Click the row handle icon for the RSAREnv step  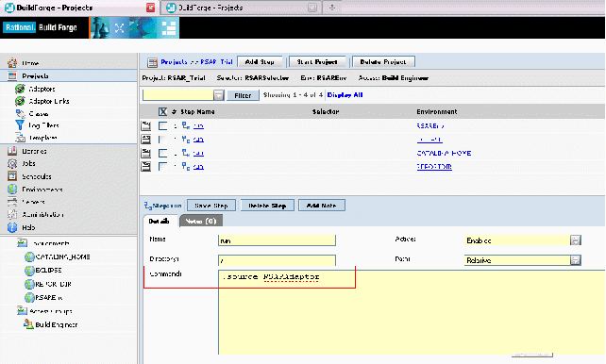(x=146, y=125)
